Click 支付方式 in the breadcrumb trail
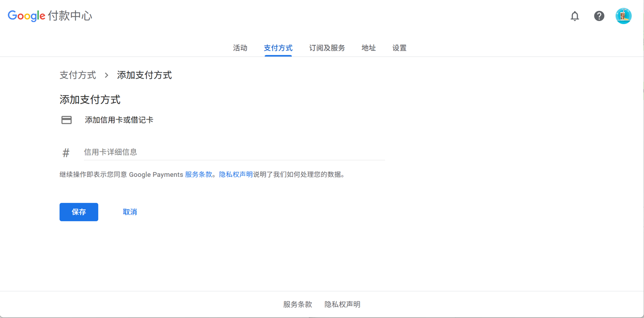644x318 pixels. click(77, 74)
